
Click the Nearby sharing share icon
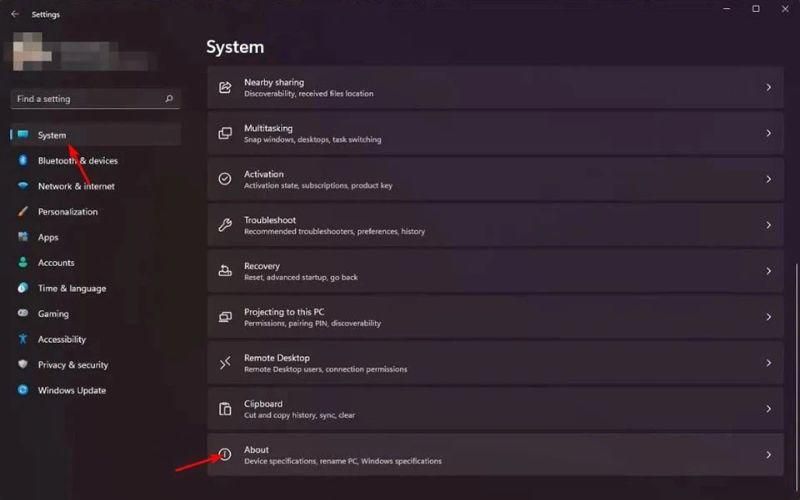coord(225,87)
